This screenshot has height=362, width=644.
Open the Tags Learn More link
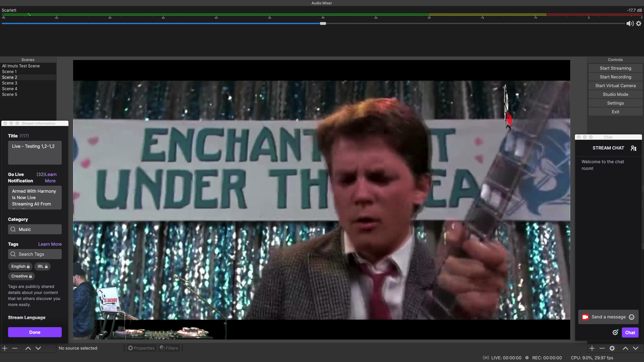[50, 244]
